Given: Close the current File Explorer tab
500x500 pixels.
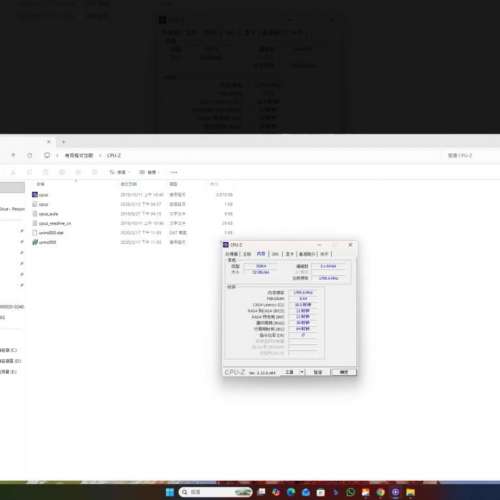Looking at the screenshot, I should [49, 142].
